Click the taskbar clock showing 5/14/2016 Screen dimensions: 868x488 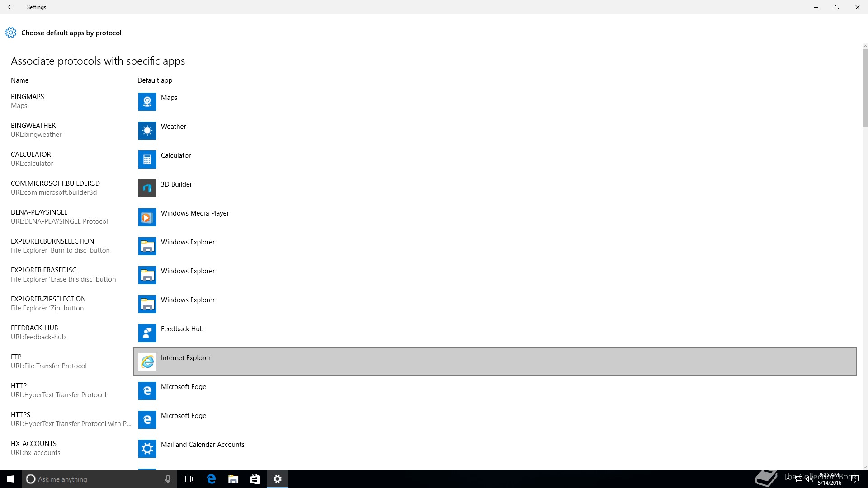[830, 479]
